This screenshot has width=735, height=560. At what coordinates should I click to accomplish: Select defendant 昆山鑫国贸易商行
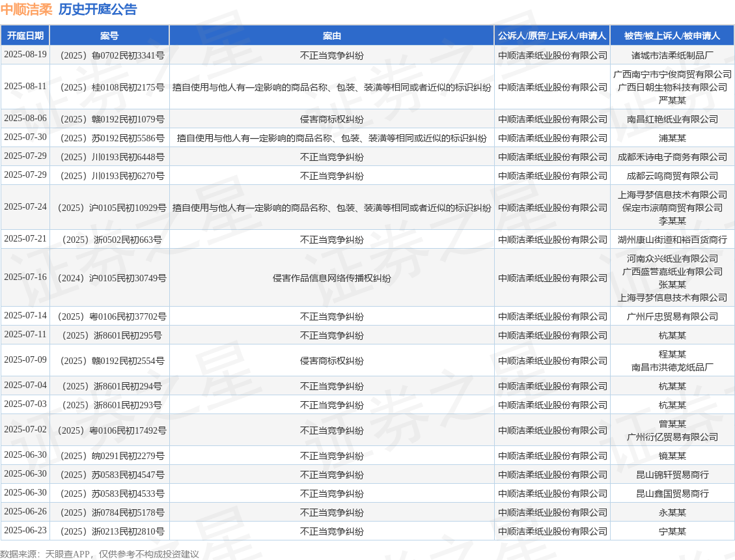click(673, 494)
